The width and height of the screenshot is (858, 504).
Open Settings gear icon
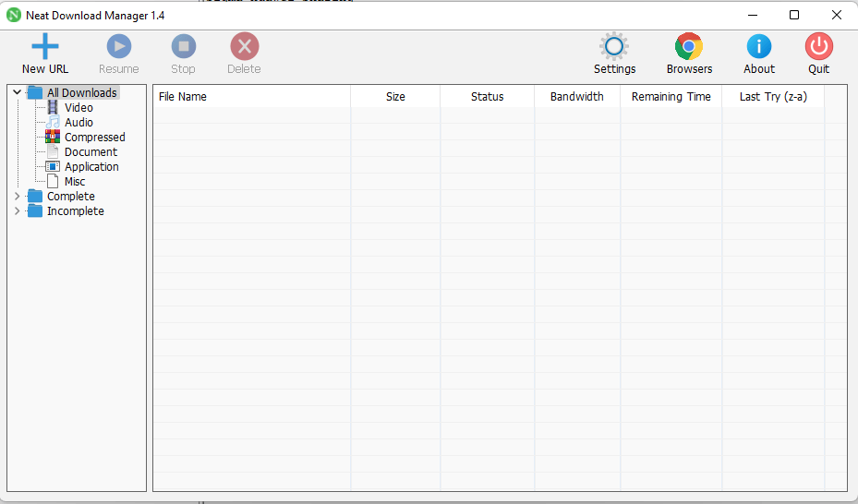(x=614, y=46)
